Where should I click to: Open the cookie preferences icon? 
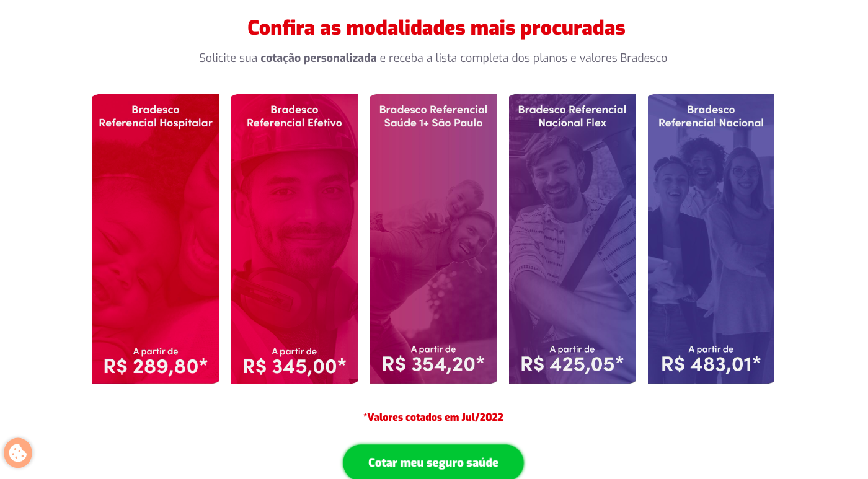click(18, 453)
